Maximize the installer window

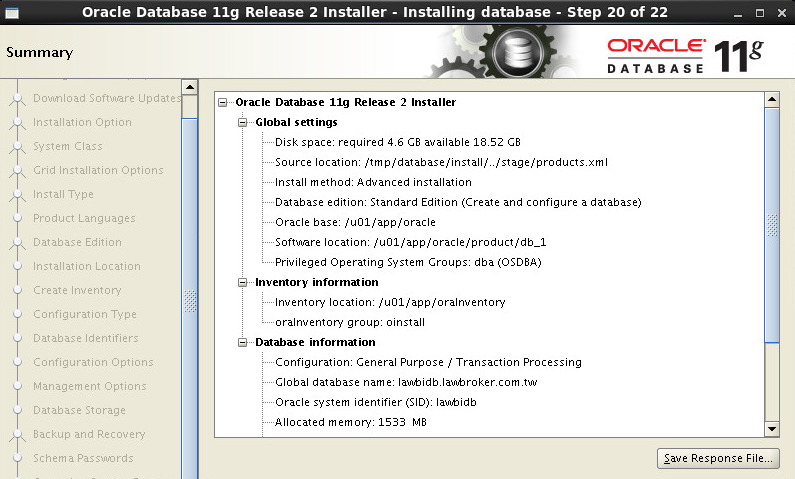click(760, 13)
